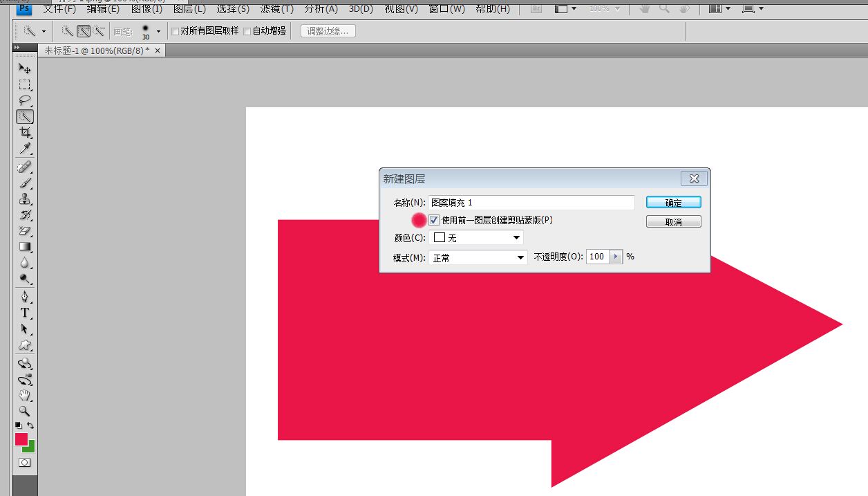Open the Analysis (分析) menu
Screen dimensions: 868x496
pyautogui.click(x=321, y=9)
